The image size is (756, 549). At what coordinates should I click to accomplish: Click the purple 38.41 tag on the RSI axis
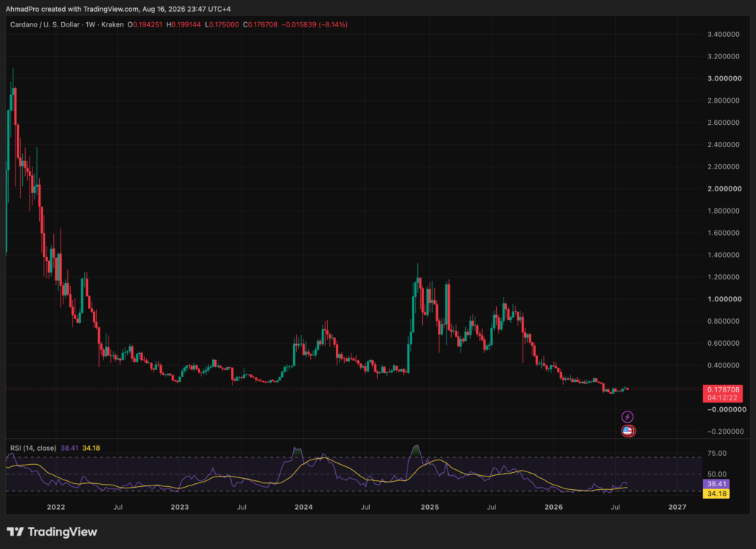point(716,484)
